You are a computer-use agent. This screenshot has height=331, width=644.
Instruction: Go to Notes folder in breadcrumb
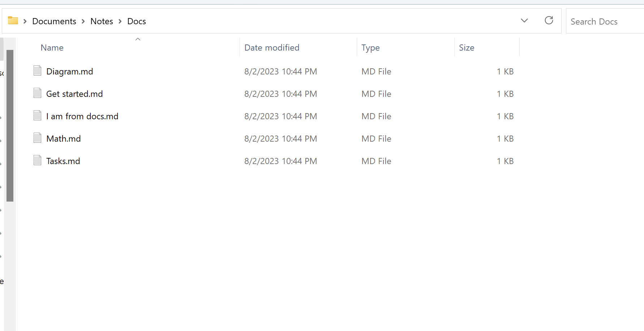pos(102,21)
